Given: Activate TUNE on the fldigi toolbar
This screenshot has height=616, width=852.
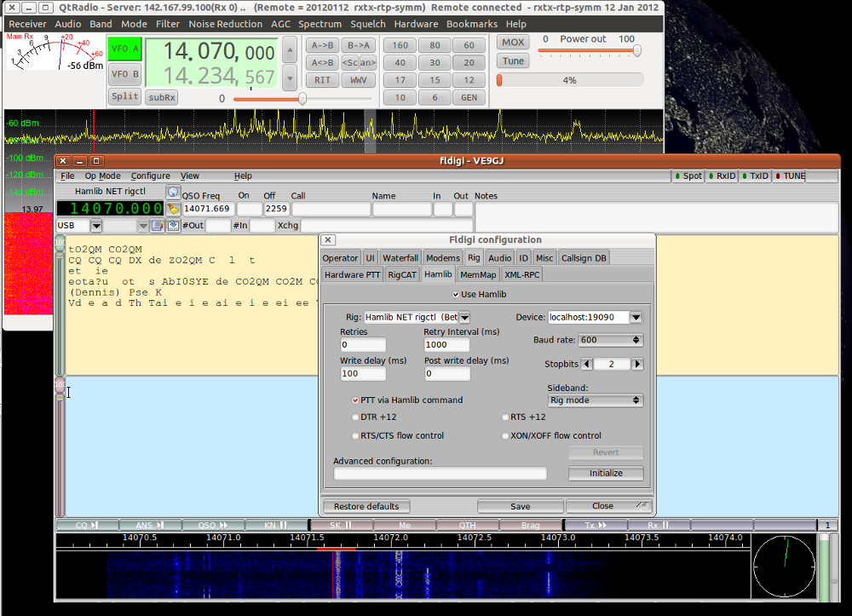Looking at the screenshot, I should tap(791, 176).
